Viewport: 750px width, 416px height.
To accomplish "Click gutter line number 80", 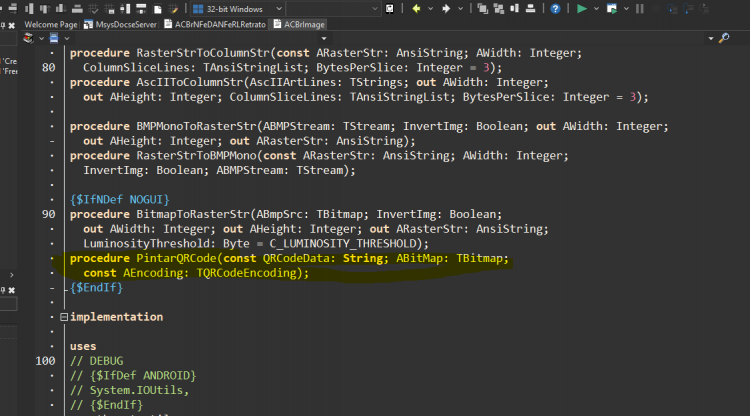I will [x=48, y=67].
